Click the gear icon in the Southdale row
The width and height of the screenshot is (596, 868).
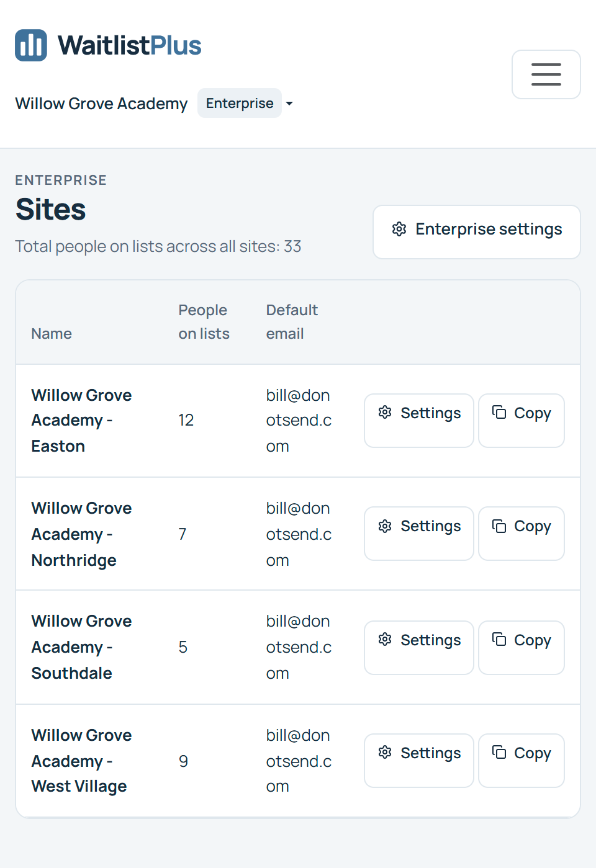click(385, 640)
